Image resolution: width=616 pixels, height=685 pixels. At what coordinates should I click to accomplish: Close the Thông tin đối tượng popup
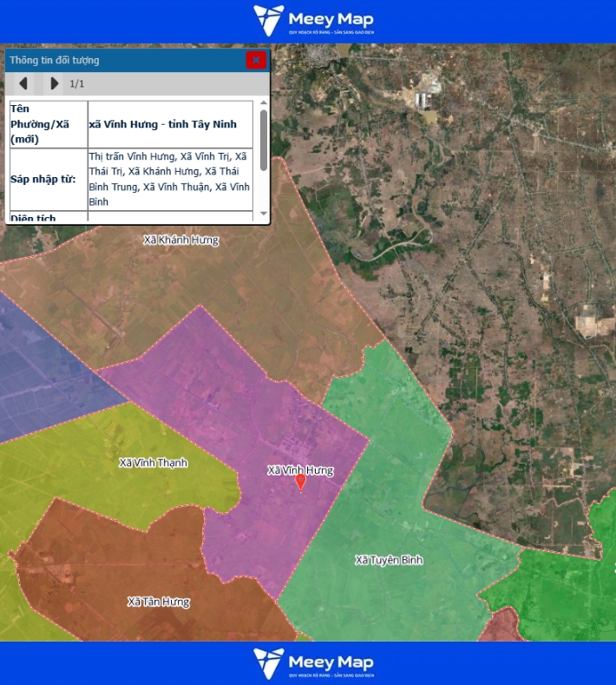pos(255,60)
